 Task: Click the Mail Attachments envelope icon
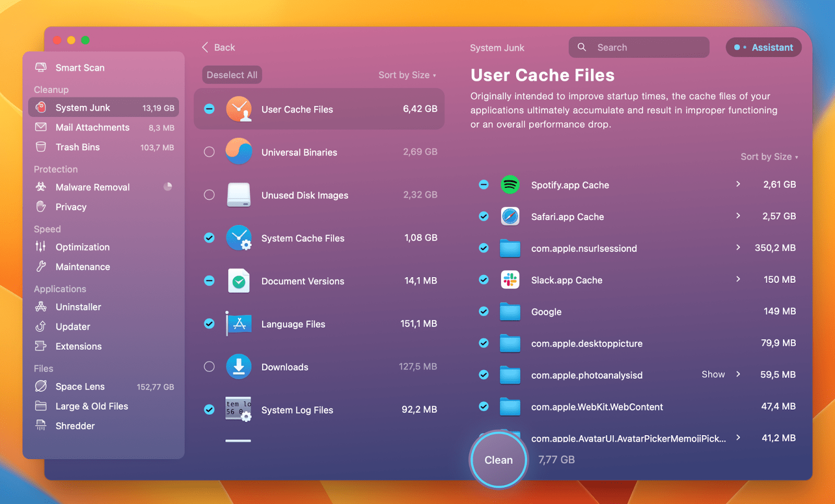pyautogui.click(x=41, y=127)
